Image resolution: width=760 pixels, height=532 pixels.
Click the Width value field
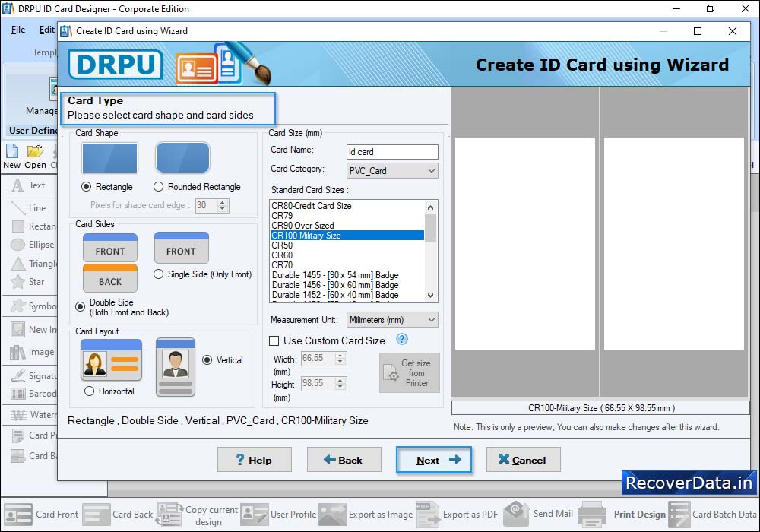(318, 359)
